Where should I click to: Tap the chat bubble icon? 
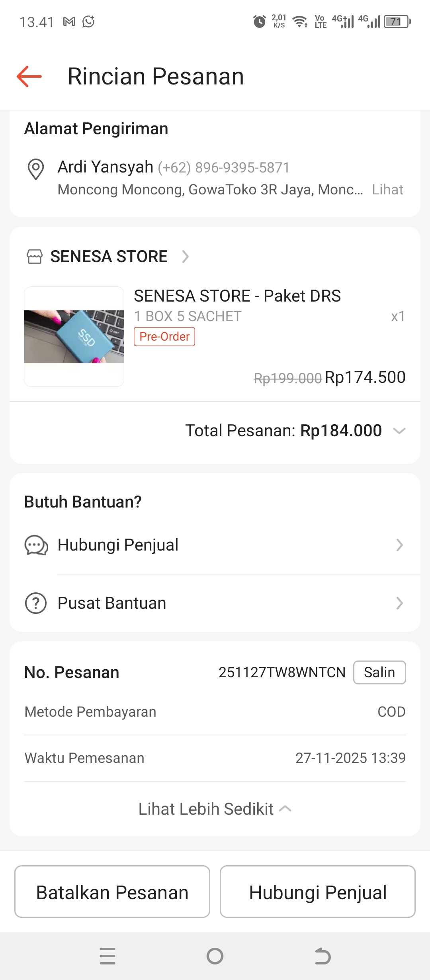pos(36,545)
